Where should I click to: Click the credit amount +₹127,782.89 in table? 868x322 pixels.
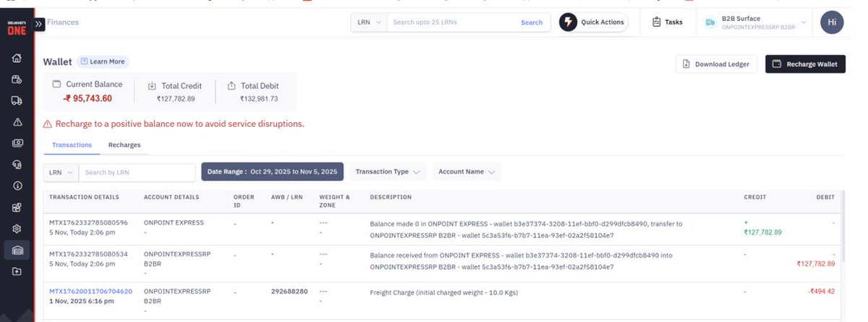[762, 228]
